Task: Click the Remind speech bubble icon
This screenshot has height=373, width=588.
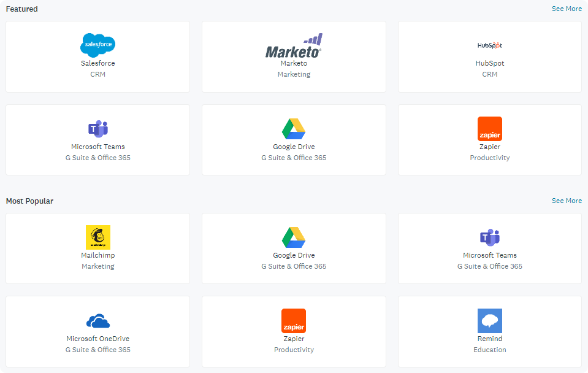Action: tap(490, 321)
